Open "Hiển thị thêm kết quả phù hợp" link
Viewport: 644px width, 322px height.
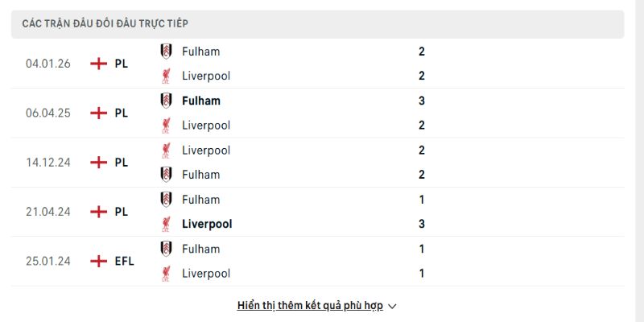[311, 306]
